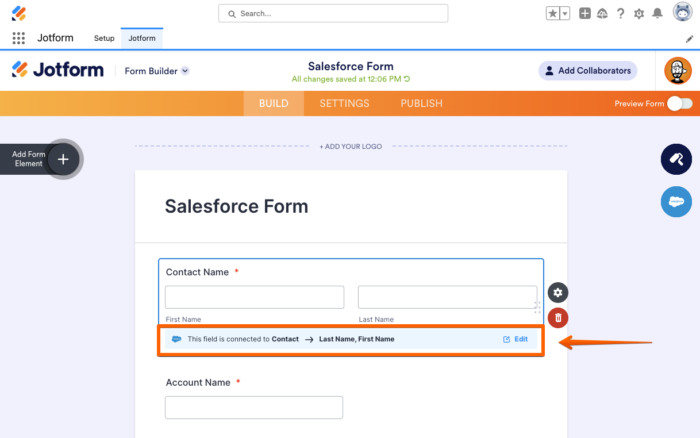Open the favorites list dropdown arrow
The height and width of the screenshot is (438, 700).
coord(565,13)
